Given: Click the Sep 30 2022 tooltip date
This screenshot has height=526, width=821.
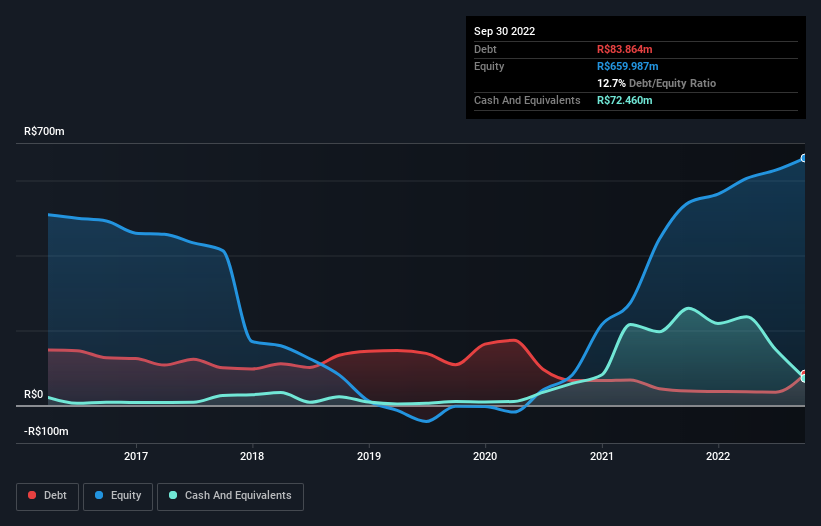Looking at the screenshot, I should (504, 31).
